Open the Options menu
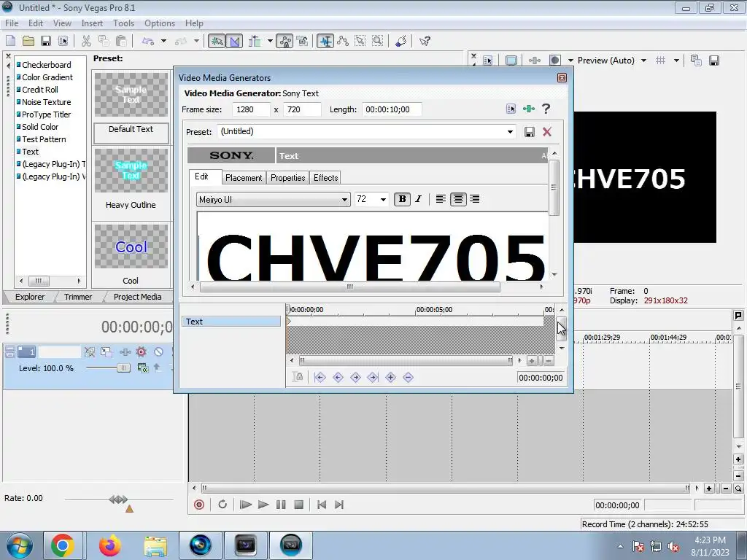 tap(160, 23)
